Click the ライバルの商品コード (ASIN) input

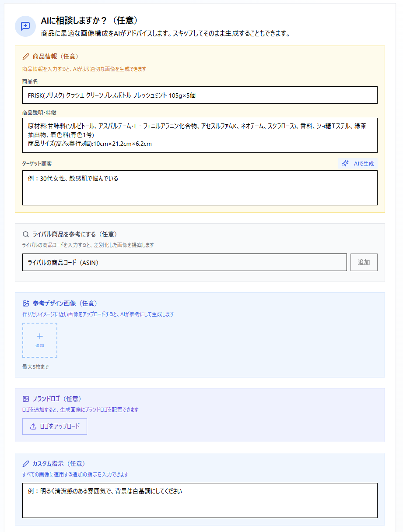click(184, 262)
